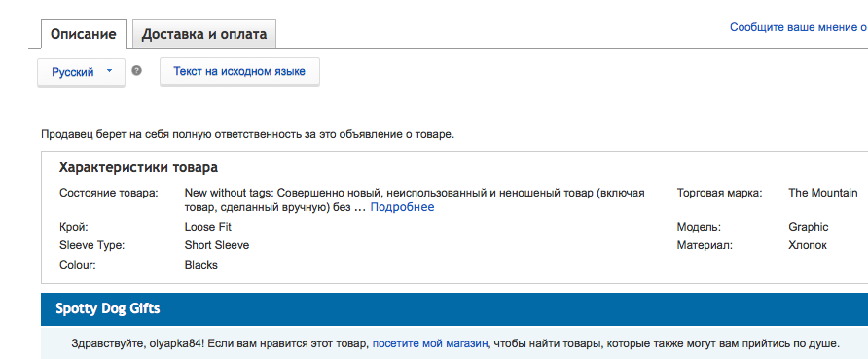The image size is (868, 359).
Task: Click the Colour label
Action: [x=78, y=265]
